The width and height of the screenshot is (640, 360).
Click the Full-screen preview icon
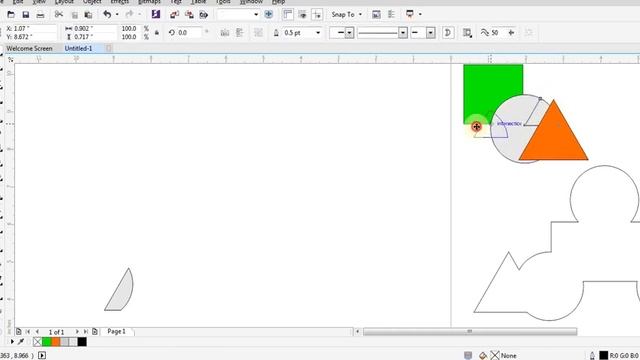pos(269,14)
